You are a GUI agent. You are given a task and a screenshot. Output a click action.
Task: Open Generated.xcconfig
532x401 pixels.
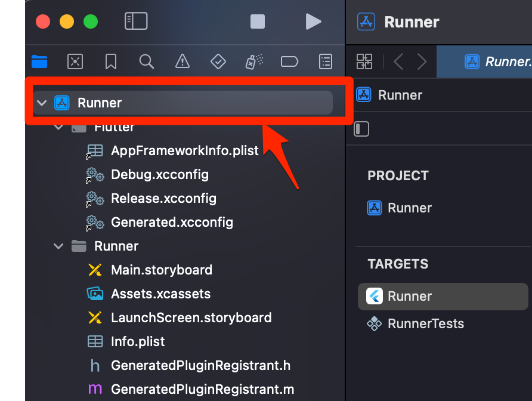[172, 223]
